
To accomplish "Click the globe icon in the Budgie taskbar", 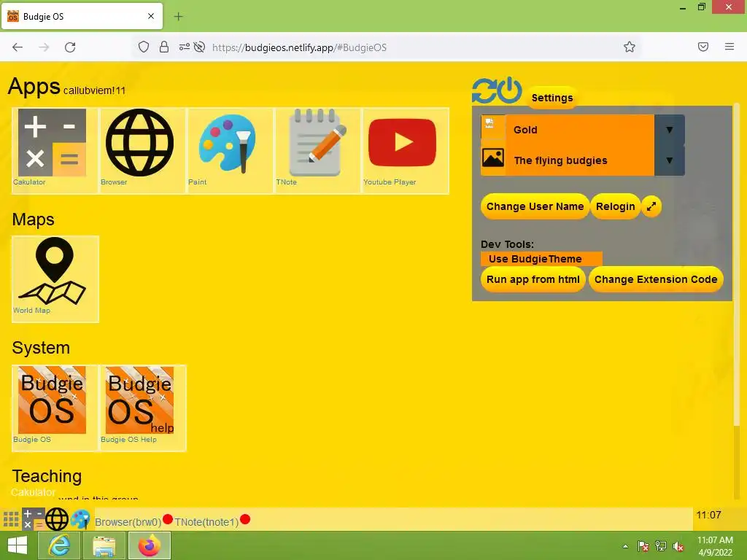I will point(57,519).
